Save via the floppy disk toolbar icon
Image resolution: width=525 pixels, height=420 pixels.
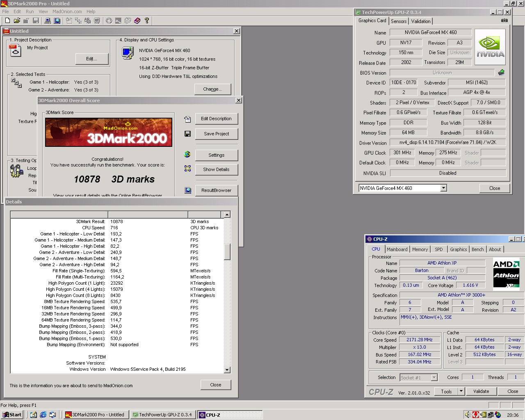coord(36,21)
